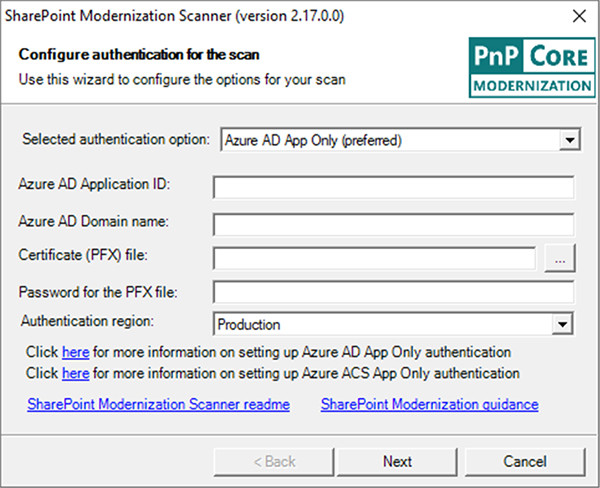Focus the Azure AD Domain name field
Viewport: 600px width, 488px height.
pos(393,225)
